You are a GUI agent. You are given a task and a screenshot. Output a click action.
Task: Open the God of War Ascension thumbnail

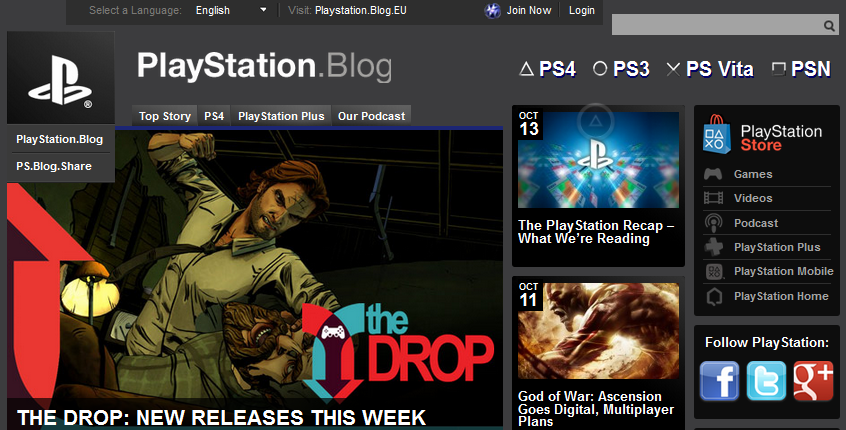[598, 331]
